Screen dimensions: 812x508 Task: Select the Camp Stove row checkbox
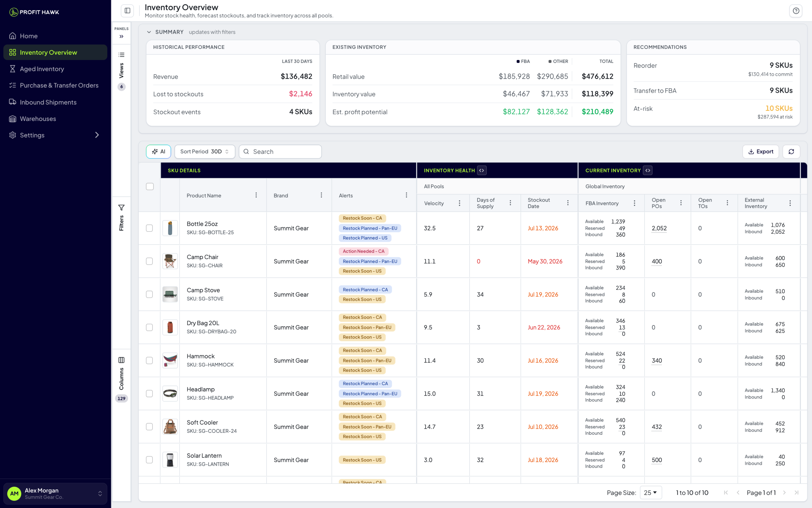149,294
